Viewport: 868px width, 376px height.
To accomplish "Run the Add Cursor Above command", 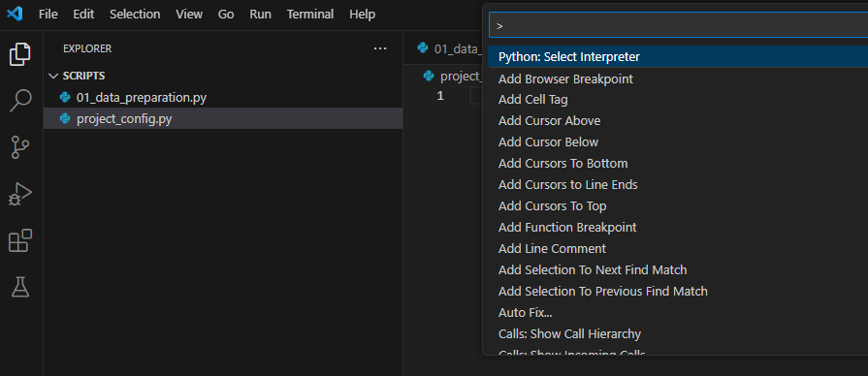I will [x=678, y=120].
